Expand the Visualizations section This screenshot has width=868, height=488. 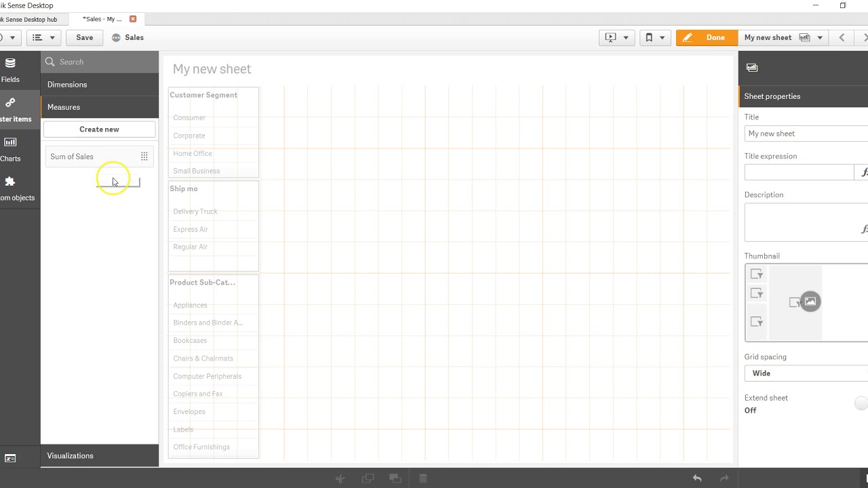coord(100,455)
